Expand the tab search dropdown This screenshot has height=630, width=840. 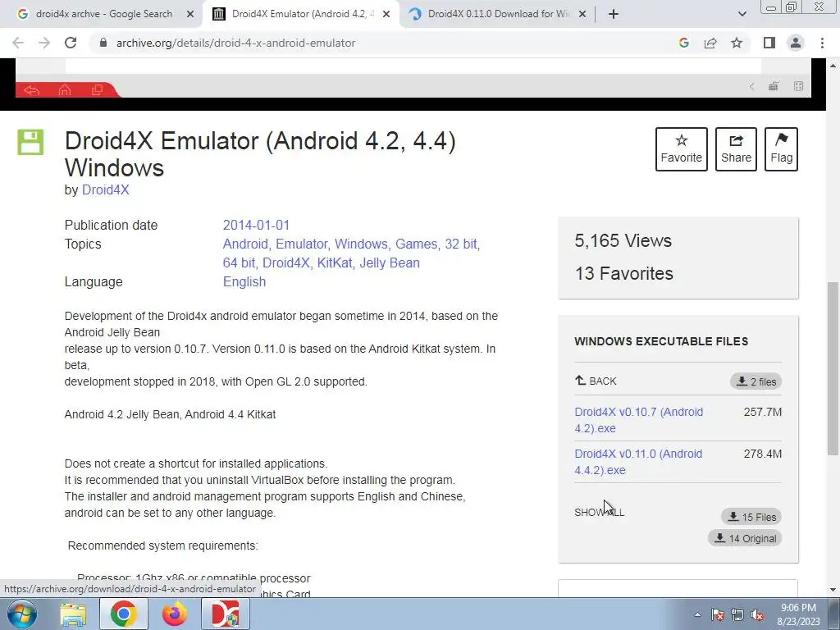[742, 15]
